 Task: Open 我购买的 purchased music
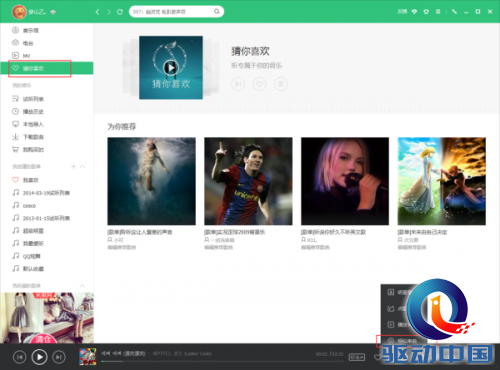[x=28, y=149]
